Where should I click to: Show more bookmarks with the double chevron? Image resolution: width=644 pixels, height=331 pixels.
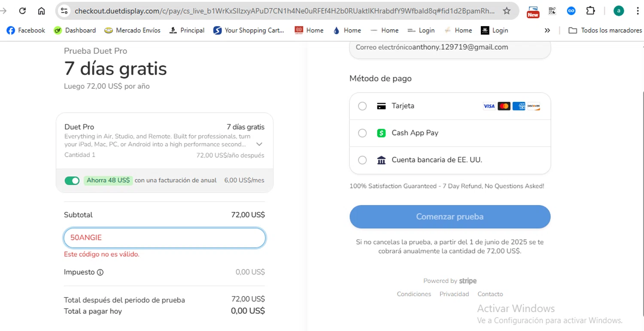click(x=547, y=30)
